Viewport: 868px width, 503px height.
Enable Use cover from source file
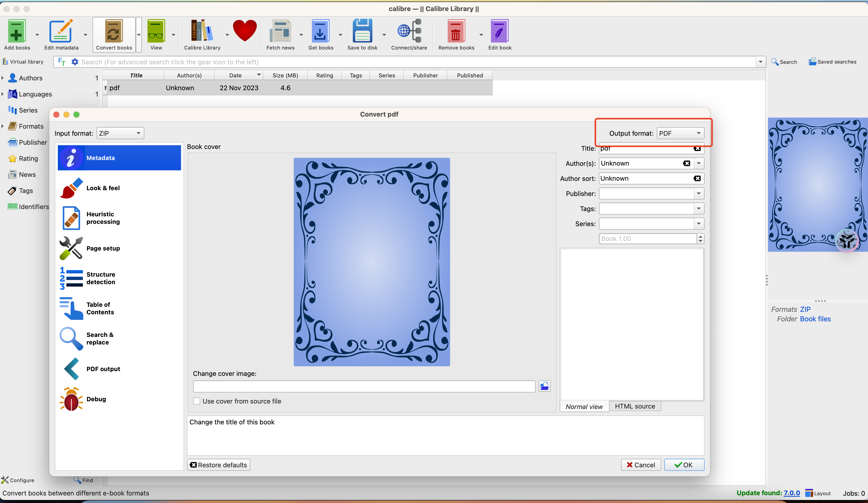(197, 401)
